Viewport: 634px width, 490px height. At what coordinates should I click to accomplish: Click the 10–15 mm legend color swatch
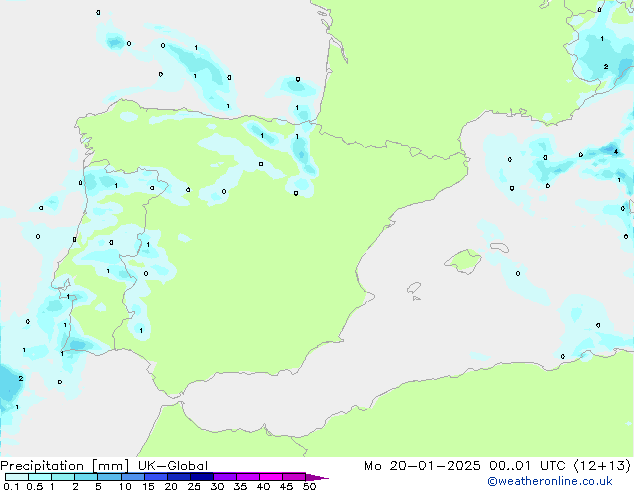coord(132,477)
